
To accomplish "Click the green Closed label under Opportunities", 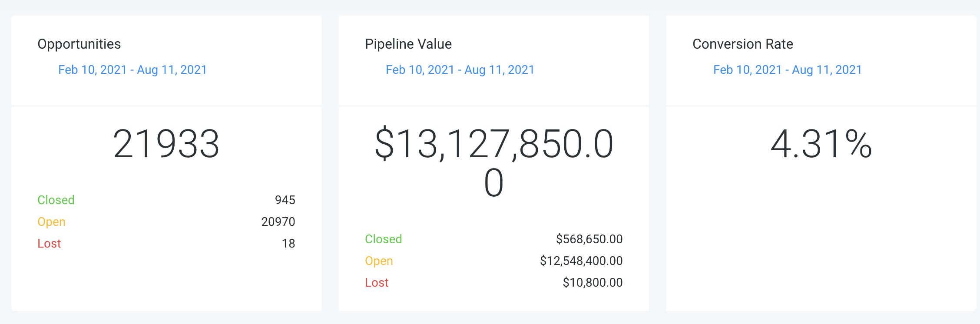I will point(56,200).
